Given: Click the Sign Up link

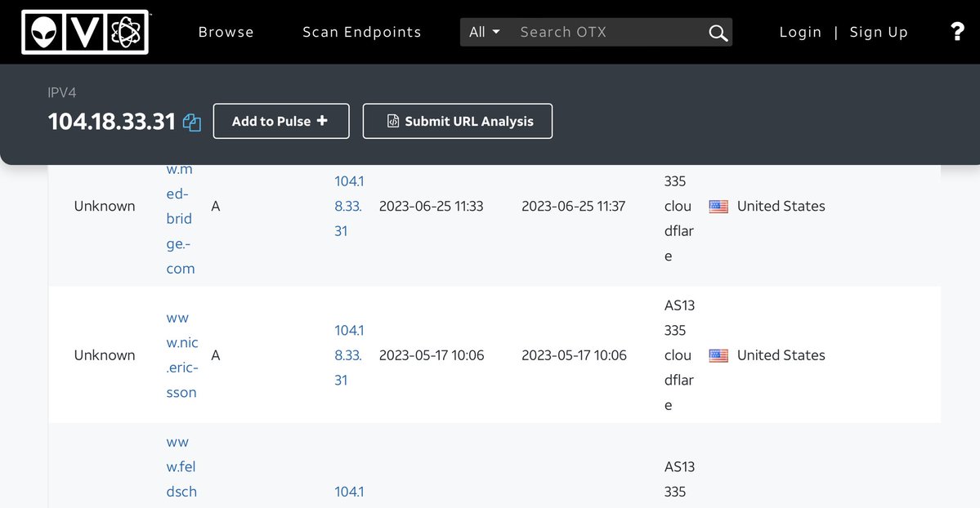Looking at the screenshot, I should (879, 32).
